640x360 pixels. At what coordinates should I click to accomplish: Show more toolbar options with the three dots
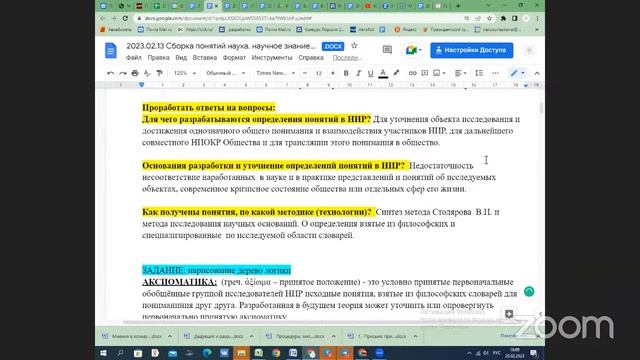tap(495, 73)
